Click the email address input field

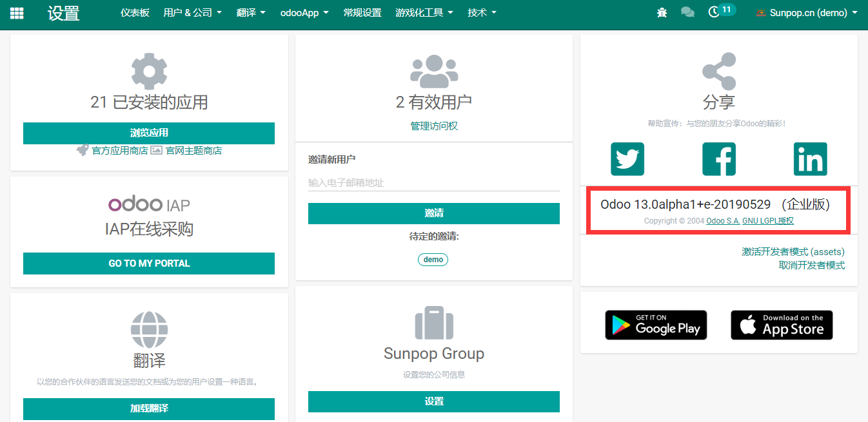[434, 183]
